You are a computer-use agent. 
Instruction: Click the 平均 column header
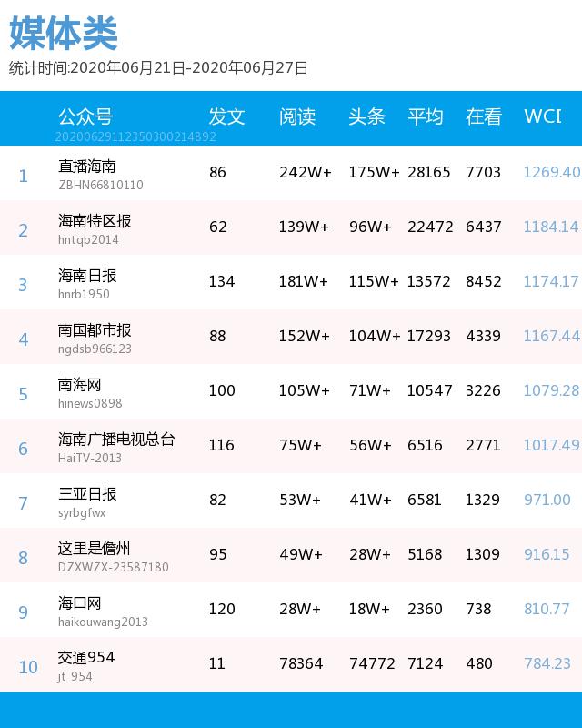tap(426, 116)
